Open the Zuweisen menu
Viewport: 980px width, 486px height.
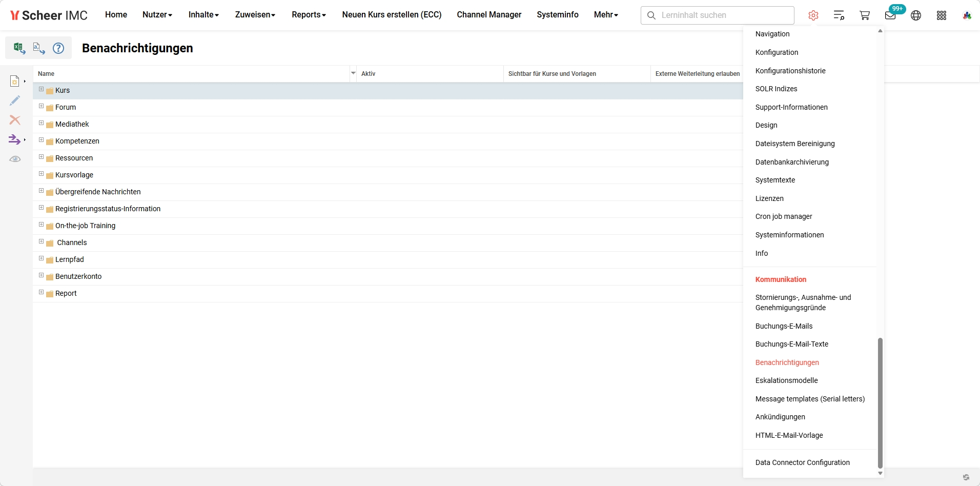[255, 15]
